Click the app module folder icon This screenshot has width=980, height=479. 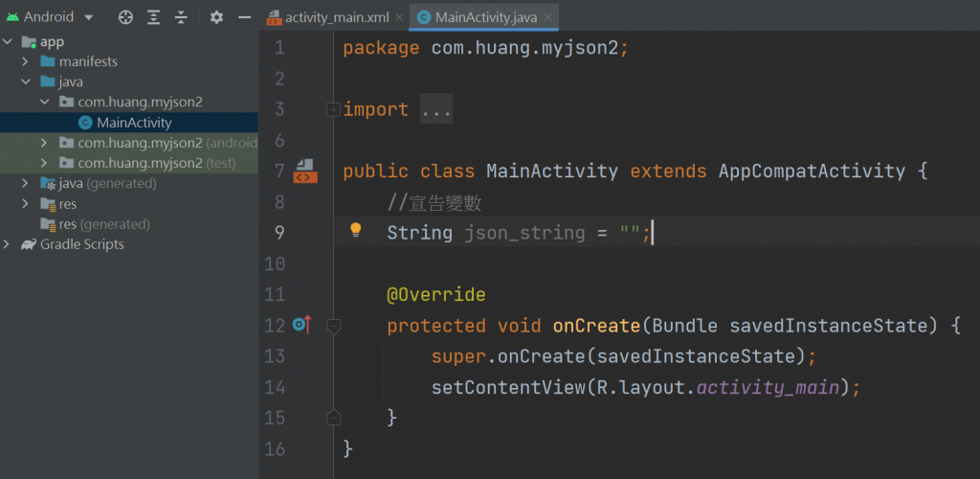29,42
